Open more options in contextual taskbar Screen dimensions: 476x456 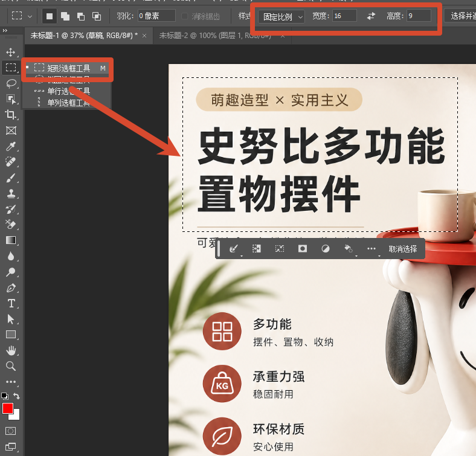(x=371, y=249)
